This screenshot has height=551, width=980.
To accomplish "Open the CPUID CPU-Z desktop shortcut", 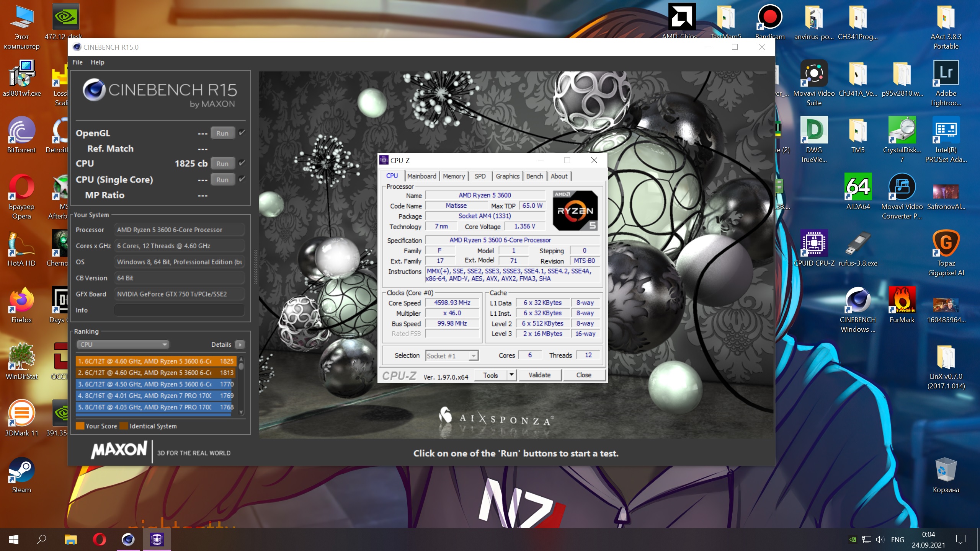I will [x=814, y=248].
